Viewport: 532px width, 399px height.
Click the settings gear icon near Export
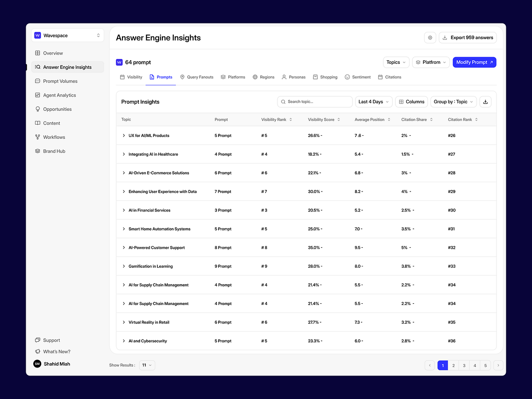430,38
